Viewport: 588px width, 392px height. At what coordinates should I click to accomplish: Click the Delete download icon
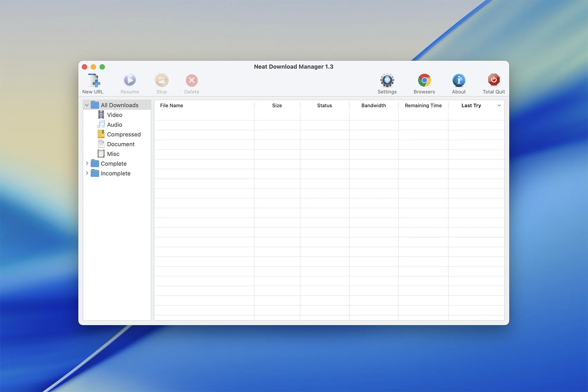tap(192, 80)
